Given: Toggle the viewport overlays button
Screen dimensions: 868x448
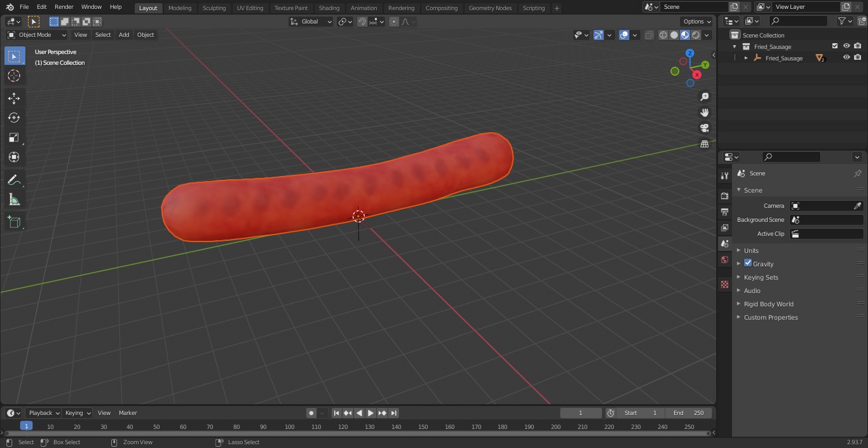Looking at the screenshot, I should point(624,35).
